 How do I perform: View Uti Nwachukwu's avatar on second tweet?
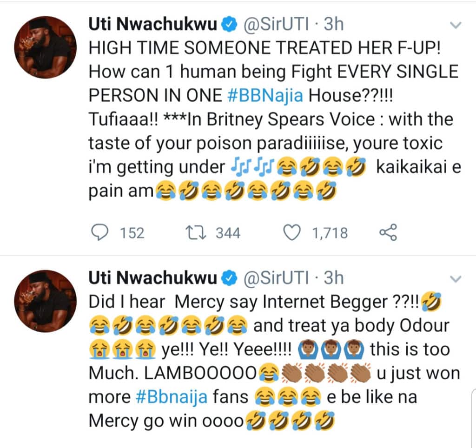click(x=46, y=301)
